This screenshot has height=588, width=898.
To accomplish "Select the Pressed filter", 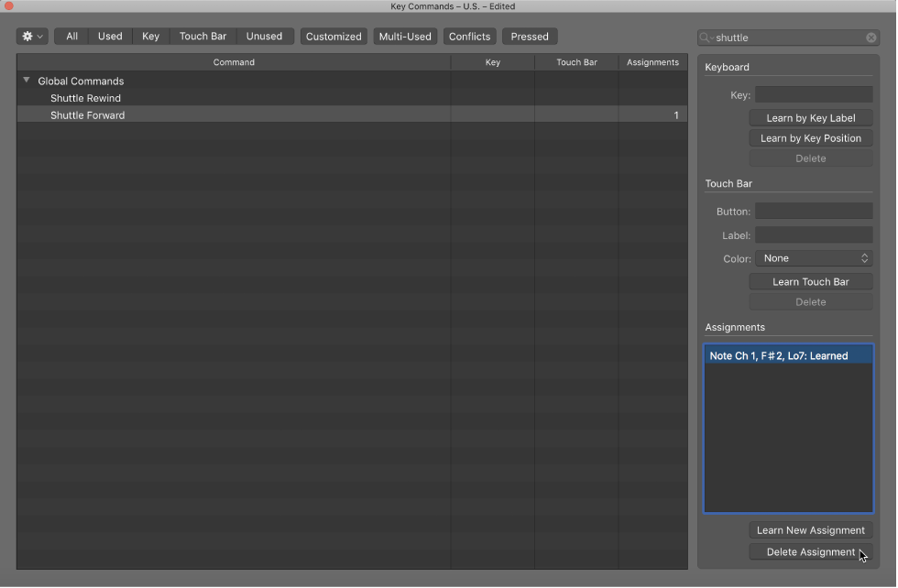I will pyautogui.click(x=530, y=37).
